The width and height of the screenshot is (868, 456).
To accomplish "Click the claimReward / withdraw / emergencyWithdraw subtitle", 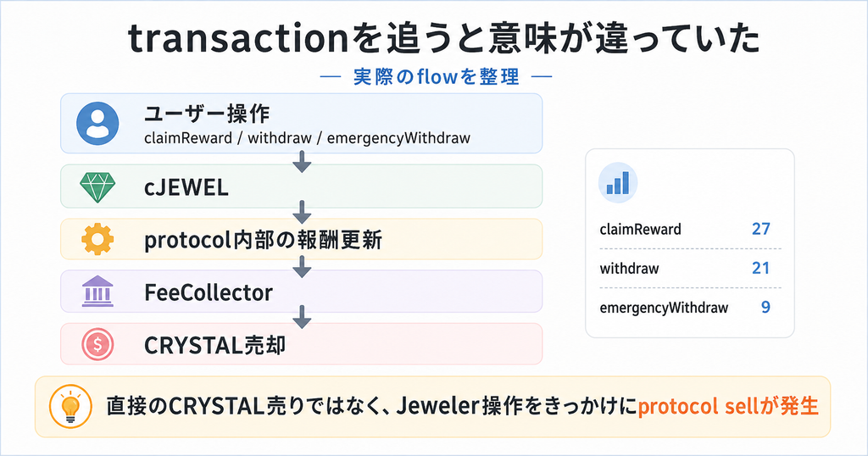I will tap(307, 138).
